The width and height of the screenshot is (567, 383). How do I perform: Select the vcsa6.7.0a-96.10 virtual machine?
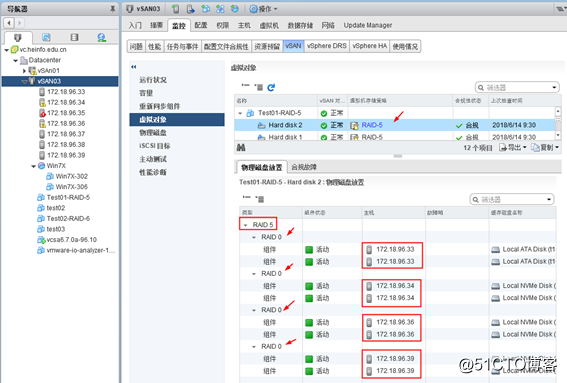[x=72, y=239]
